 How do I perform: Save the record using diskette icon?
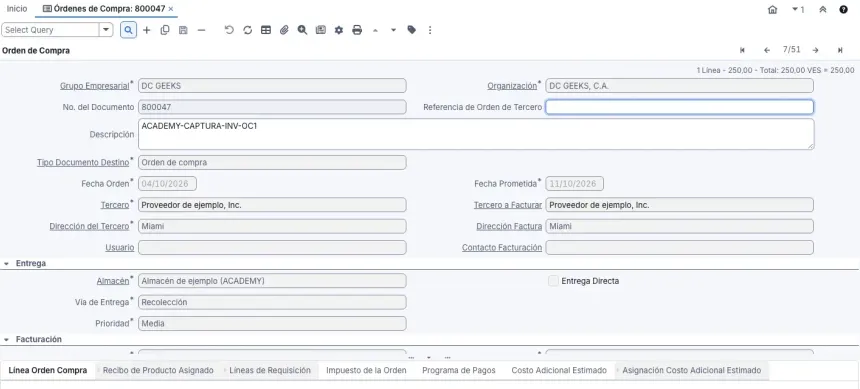pyautogui.click(x=183, y=30)
